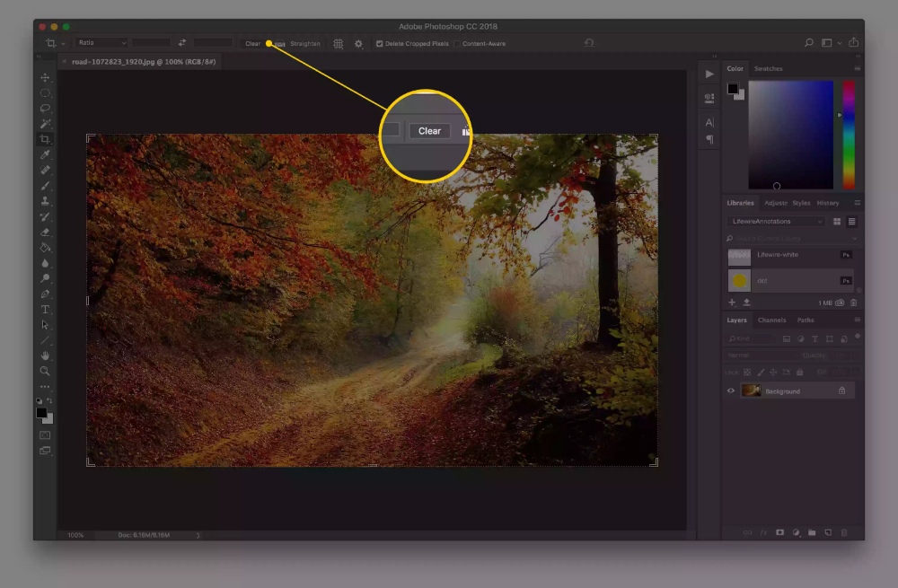898x588 pixels.
Task: Click the Straighten button
Action: click(x=305, y=43)
